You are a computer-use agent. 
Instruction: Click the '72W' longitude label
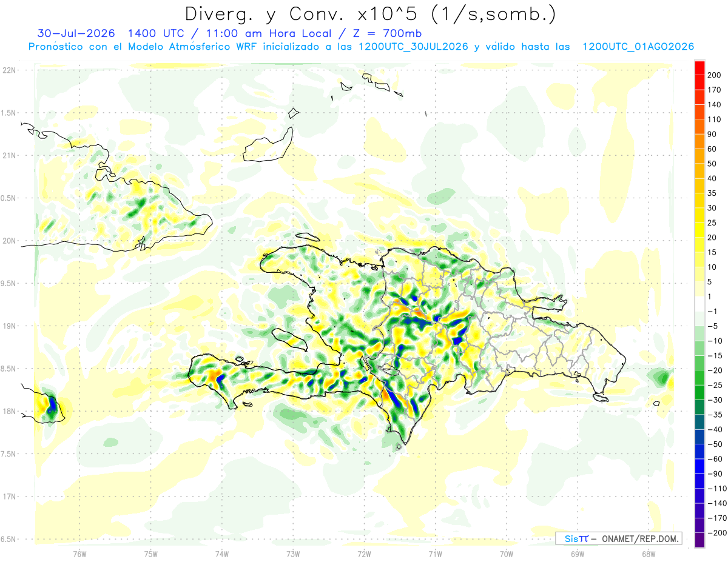point(364,553)
